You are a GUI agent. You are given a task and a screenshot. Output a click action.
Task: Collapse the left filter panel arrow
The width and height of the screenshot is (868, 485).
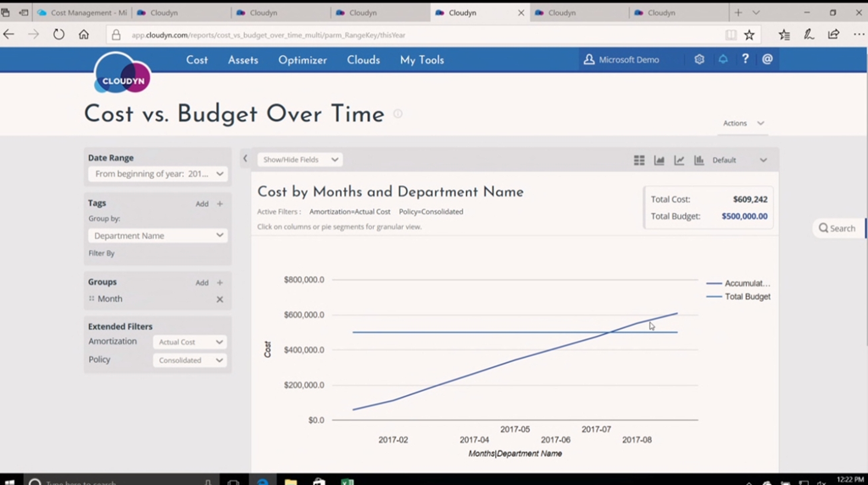245,159
